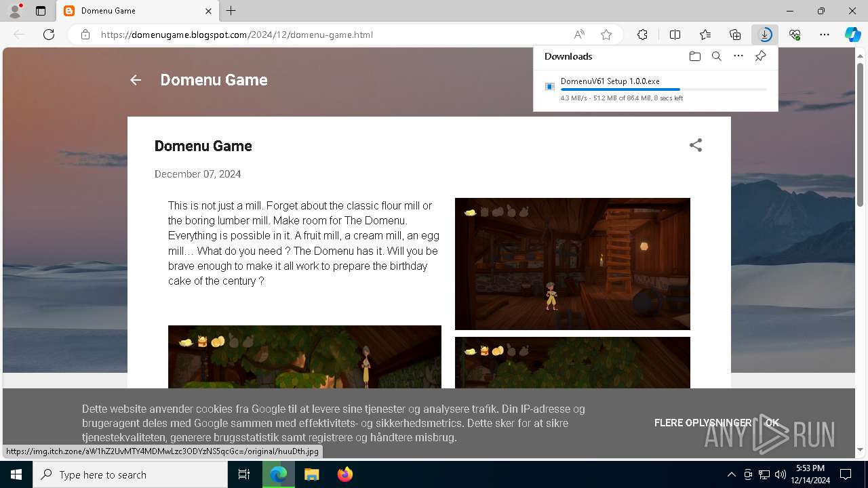
Task: Click the download progress bar
Action: pos(664,89)
